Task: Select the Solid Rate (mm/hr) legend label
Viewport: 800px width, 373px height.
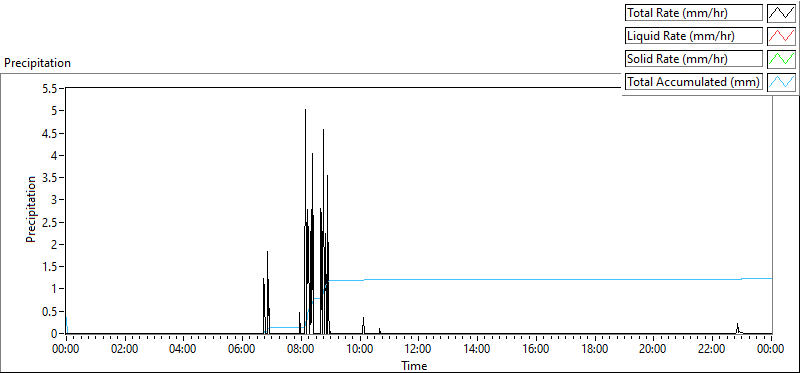Action: pos(694,59)
